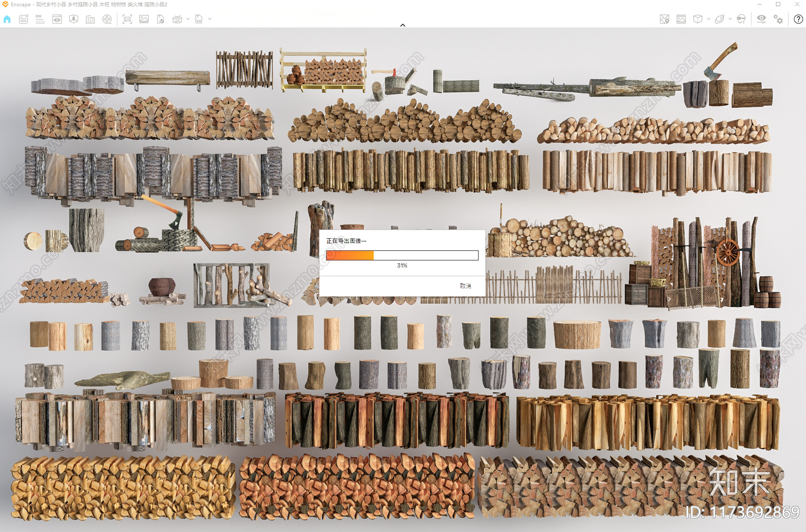Open the view management eye-window icon

point(57,19)
